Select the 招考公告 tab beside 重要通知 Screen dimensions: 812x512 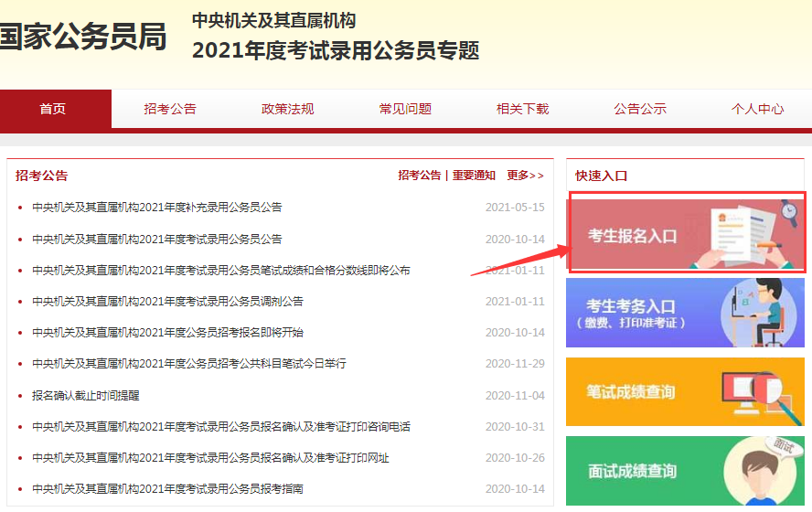point(419,176)
